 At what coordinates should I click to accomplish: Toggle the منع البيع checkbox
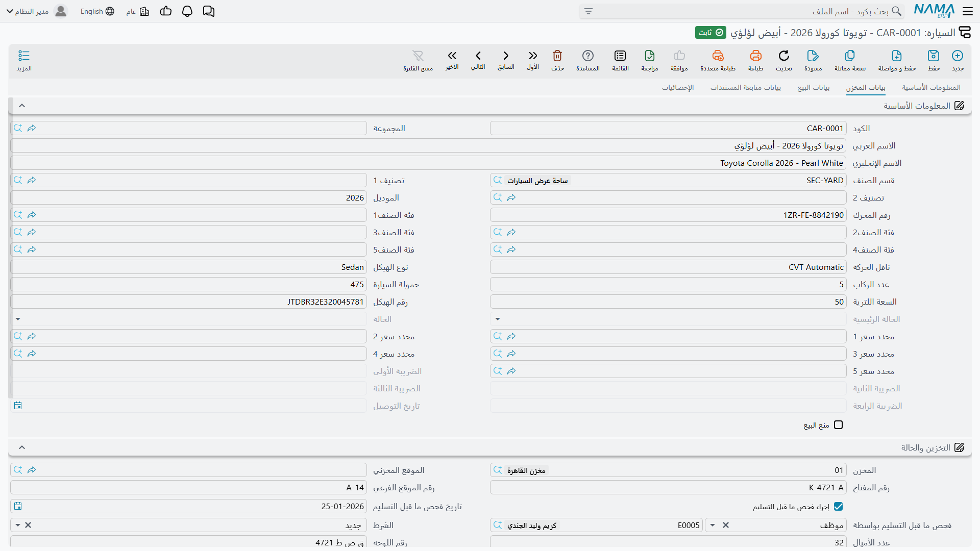tap(838, 425)
